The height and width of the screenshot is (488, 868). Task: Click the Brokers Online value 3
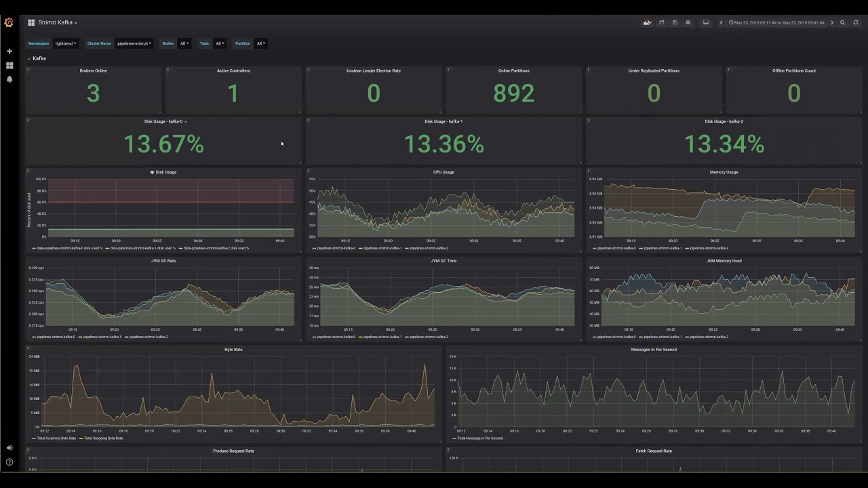click(93, 94)
